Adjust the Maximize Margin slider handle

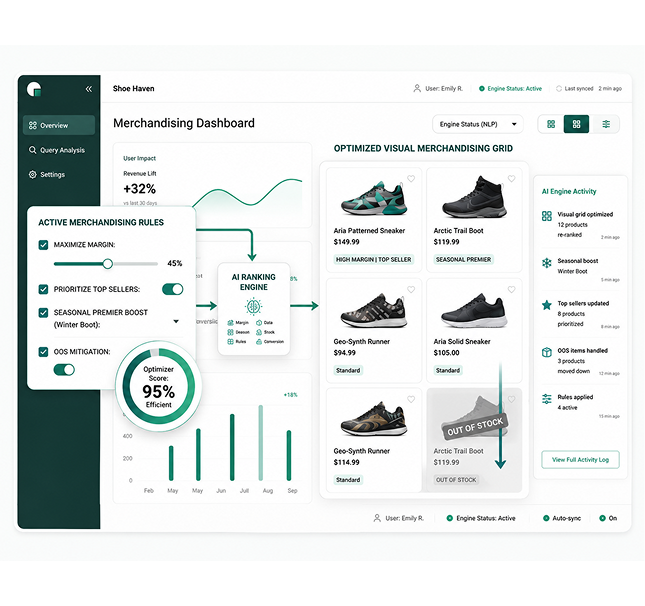(108, 264)
